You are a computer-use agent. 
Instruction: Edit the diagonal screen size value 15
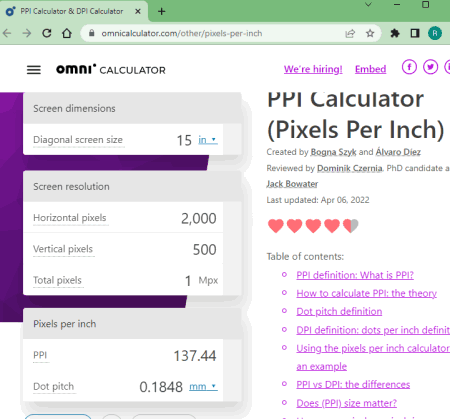tap(184, 140)
